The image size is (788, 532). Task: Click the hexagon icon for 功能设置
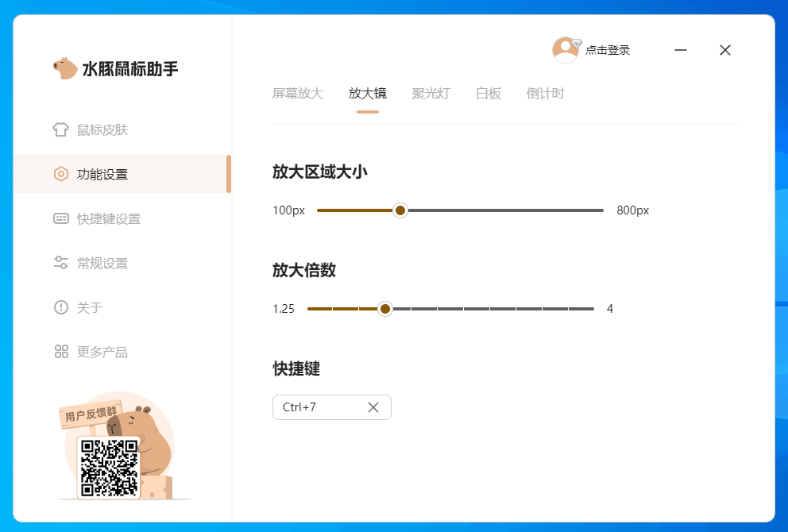[61, 174]
